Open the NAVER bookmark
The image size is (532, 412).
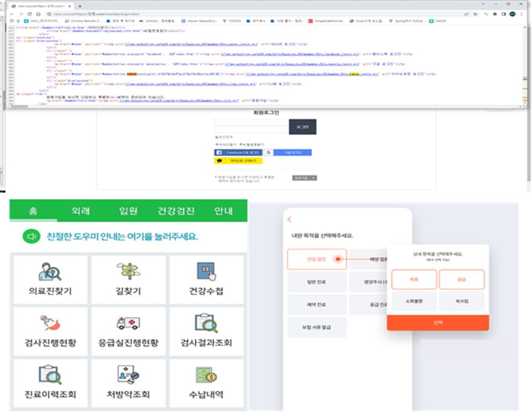click(438, 21)
